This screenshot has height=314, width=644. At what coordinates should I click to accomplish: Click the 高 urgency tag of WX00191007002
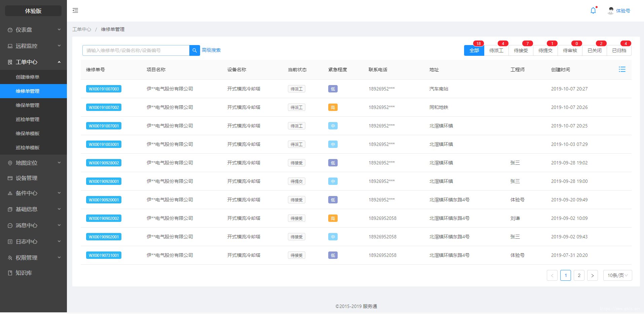[x=333, y=107]
